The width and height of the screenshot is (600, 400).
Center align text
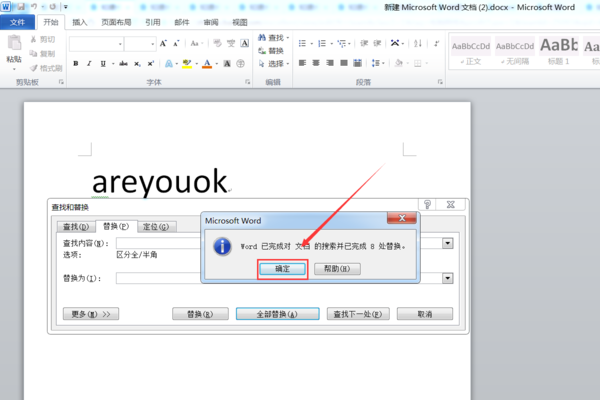316,63
